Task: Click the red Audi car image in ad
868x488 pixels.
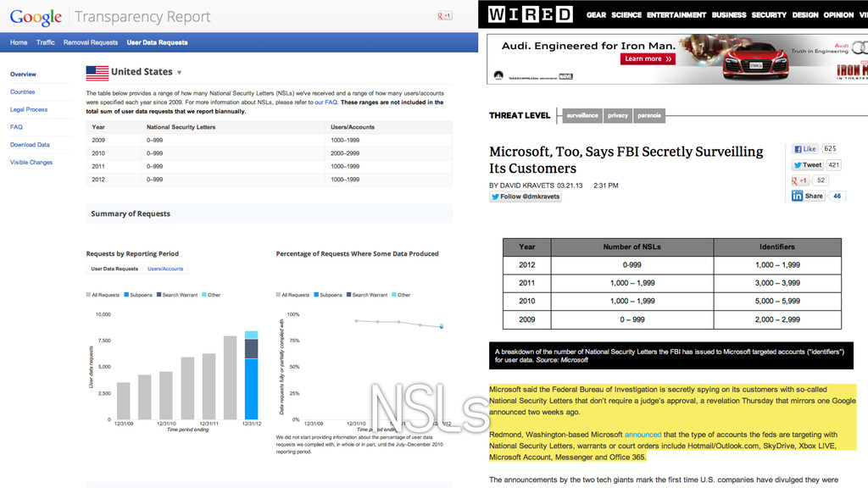Action: point(755,63)
